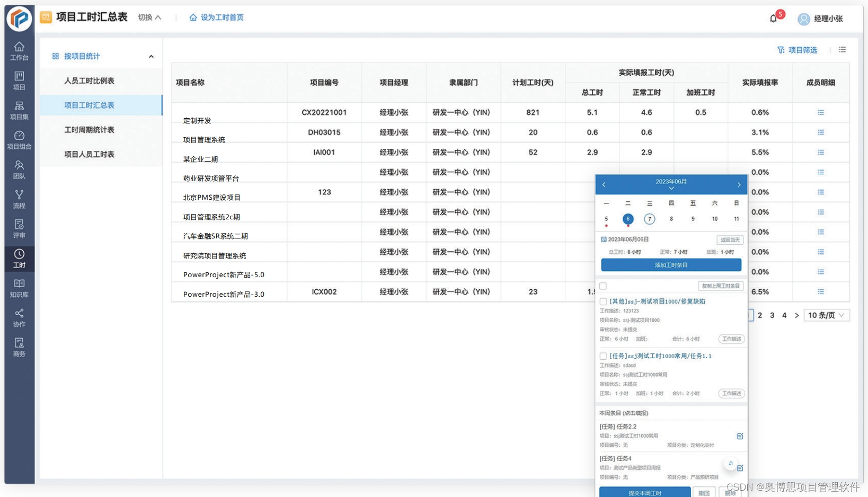The height and width of the screenshot is (497, 868).
Task: Select date 9 in the calendar
Action: point(693,219)
